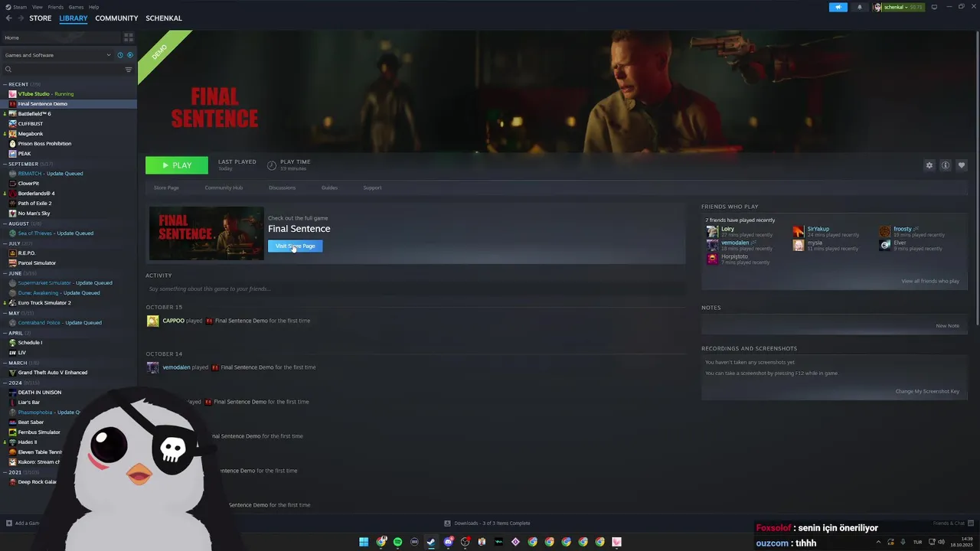Add game to favorites with heart icon
The image size is (980, 551).
coord(962,165)
